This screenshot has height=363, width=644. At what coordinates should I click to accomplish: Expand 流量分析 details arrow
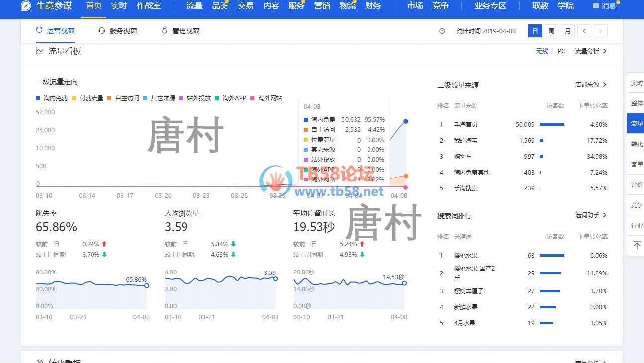coord(605,51)
